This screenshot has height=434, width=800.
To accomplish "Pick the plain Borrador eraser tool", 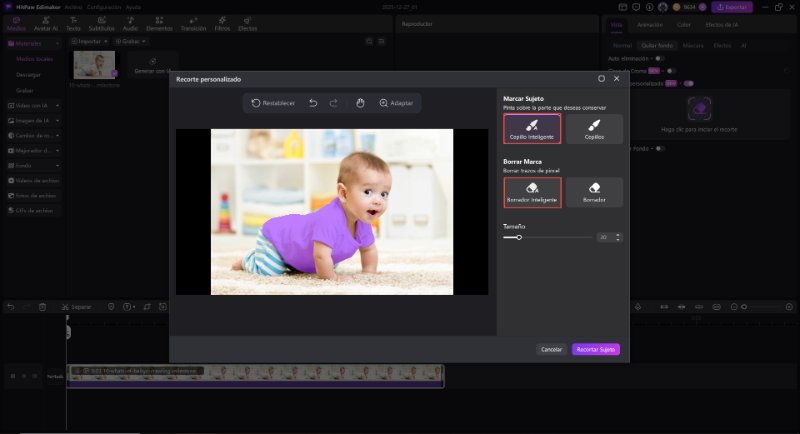I will [x=594, y=192].
